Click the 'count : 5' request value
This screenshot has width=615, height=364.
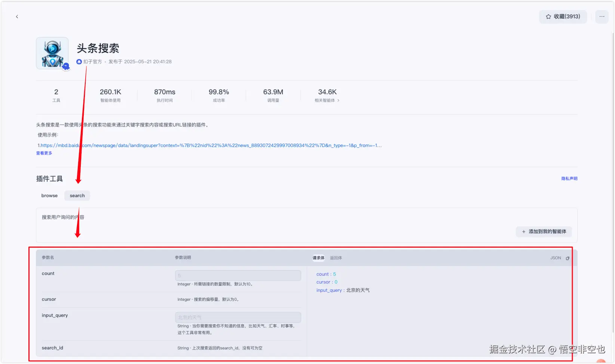pos(326,275)
